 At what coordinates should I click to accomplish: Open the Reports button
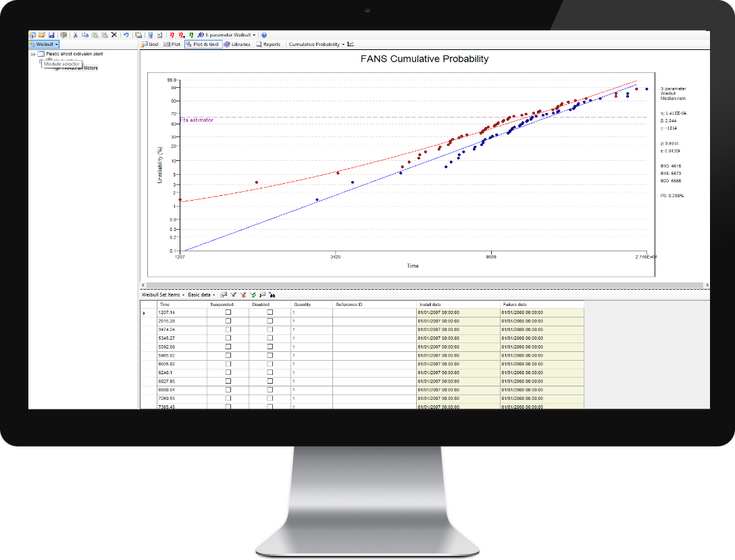(x=268, y=45)
